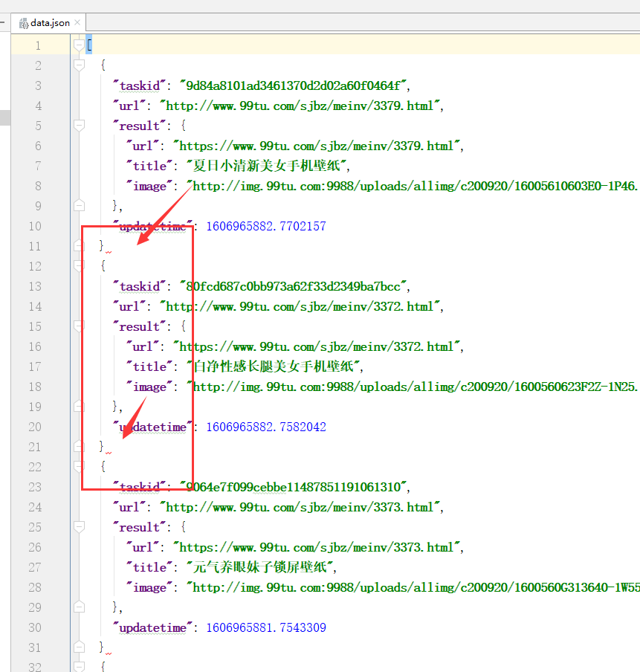The width and height of the screenshot is (640, 672).
Task: Toggle fold end marker on line 31
Action: click(79, 647)
